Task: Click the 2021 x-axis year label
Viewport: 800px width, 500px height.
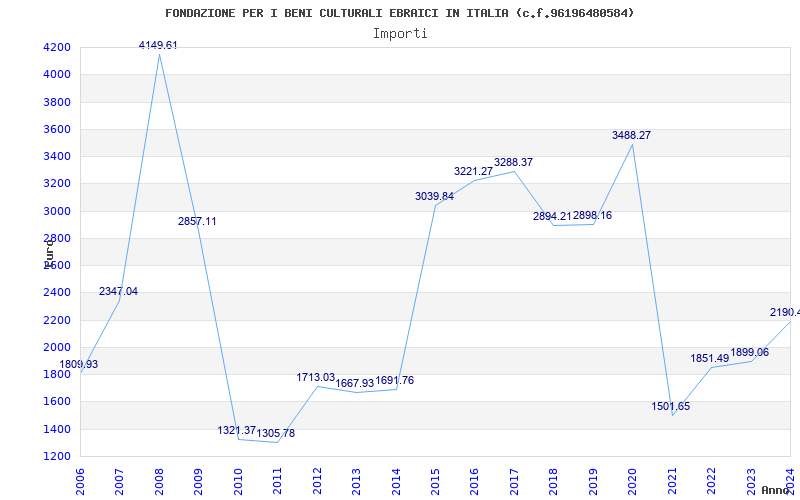Action: pos(672,481)
